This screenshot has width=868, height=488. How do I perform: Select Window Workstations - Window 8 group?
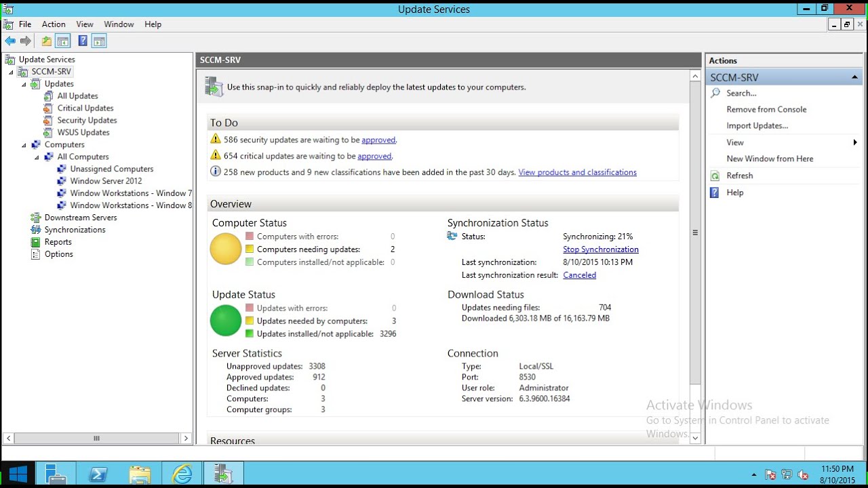(x=131, y=206)
